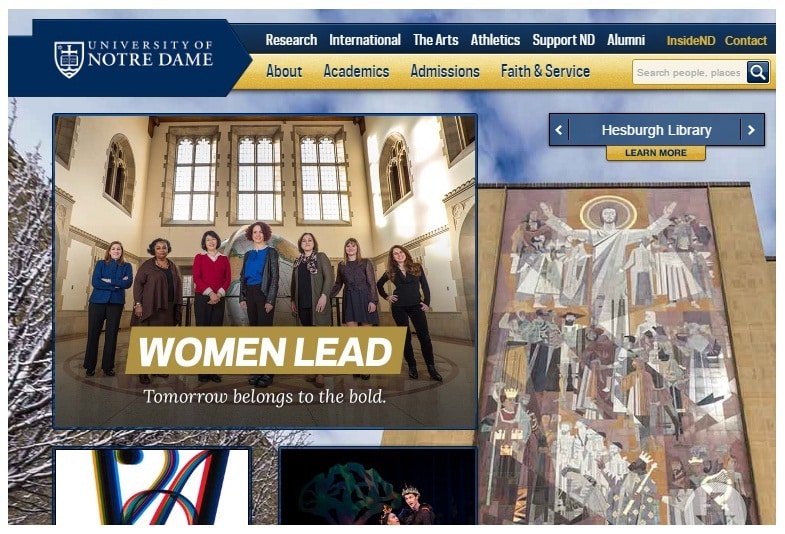The image size is (785, 534).
Task: Click into the search people, places field
Action: click(689, 73)
